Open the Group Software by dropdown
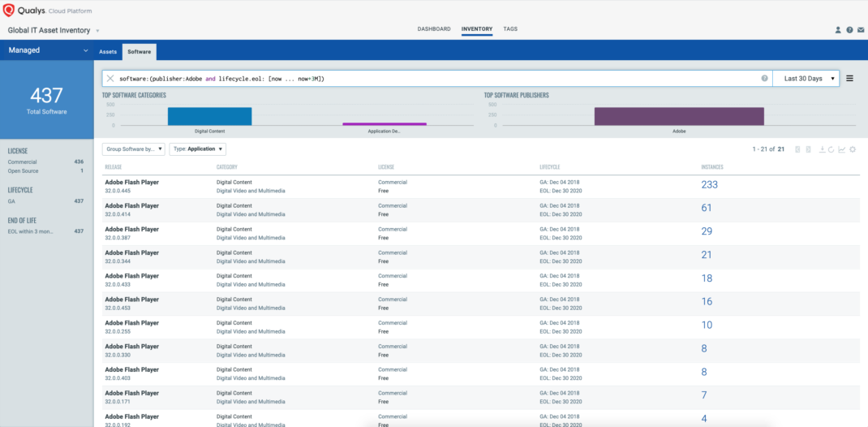This screenshot has height=427, width=868. point(134,149)
